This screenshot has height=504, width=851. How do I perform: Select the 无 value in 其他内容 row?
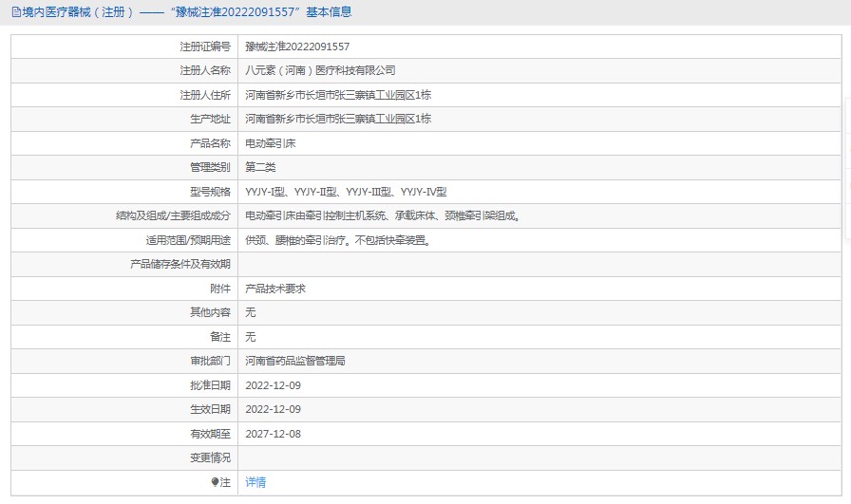click(250, 312)
